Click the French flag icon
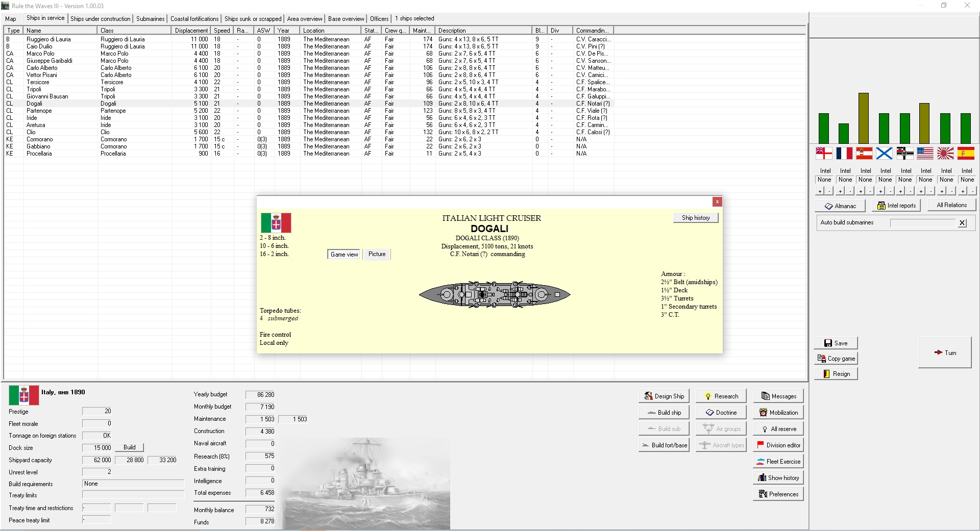Image resolution: width=980 pixels, height=531 pixels. coord(844,153)
